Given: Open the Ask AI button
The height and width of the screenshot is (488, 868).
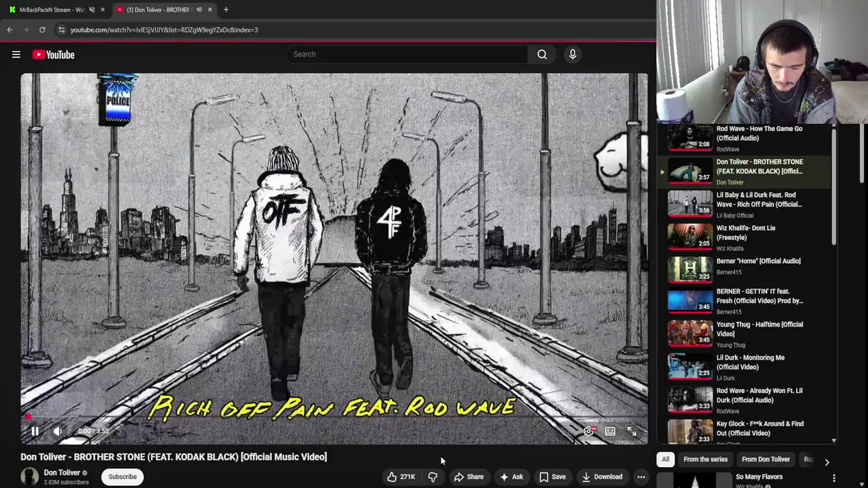Looking at the screenshot, I should tap(511, 476).
